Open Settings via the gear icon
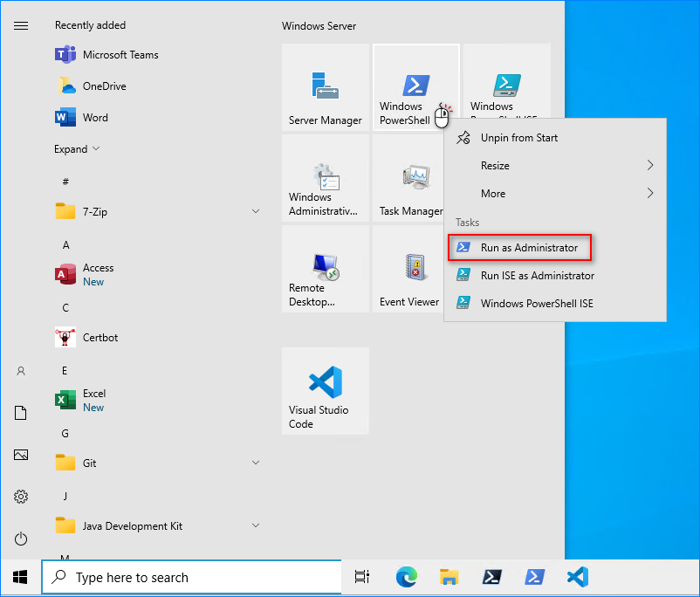700x597 pixels. coord(21,497)
